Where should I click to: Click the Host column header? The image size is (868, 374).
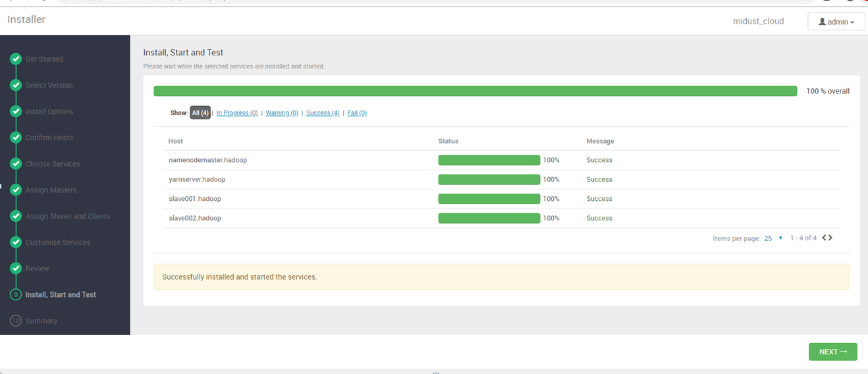point(176,141)
